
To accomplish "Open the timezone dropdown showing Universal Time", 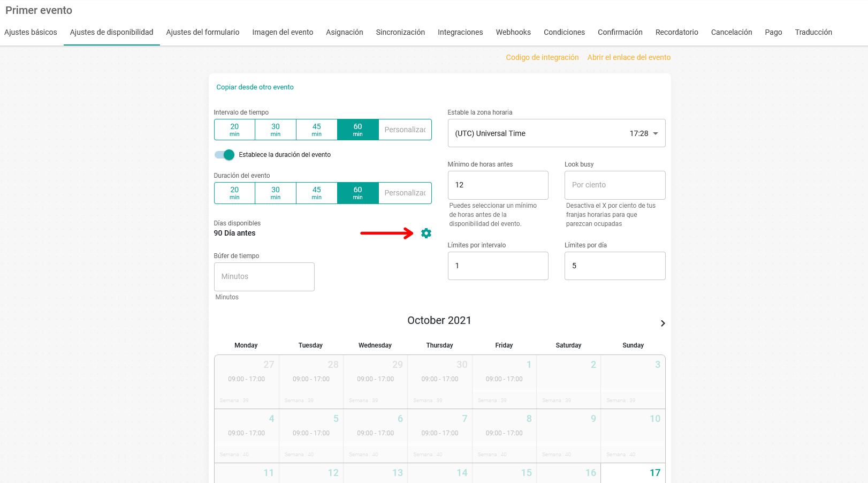I will (557, 133).
